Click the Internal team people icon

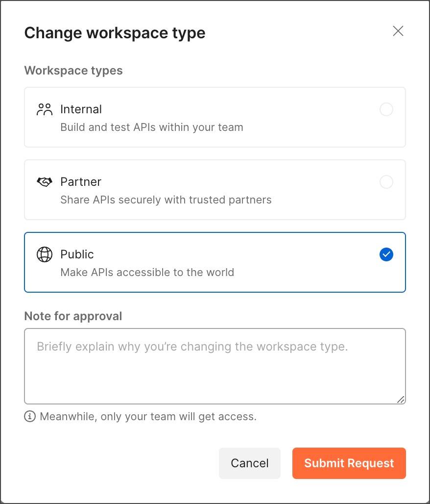point(45,109)
